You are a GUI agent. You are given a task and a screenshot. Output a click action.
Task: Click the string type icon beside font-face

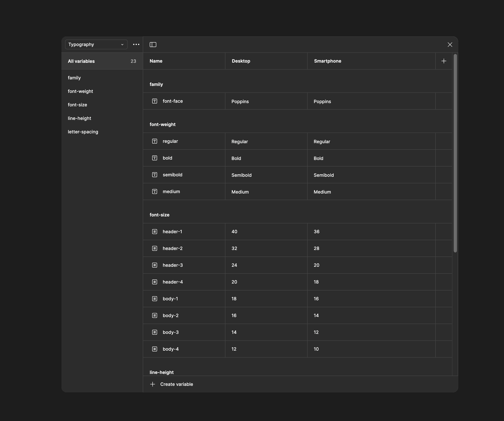click(155, 101)
